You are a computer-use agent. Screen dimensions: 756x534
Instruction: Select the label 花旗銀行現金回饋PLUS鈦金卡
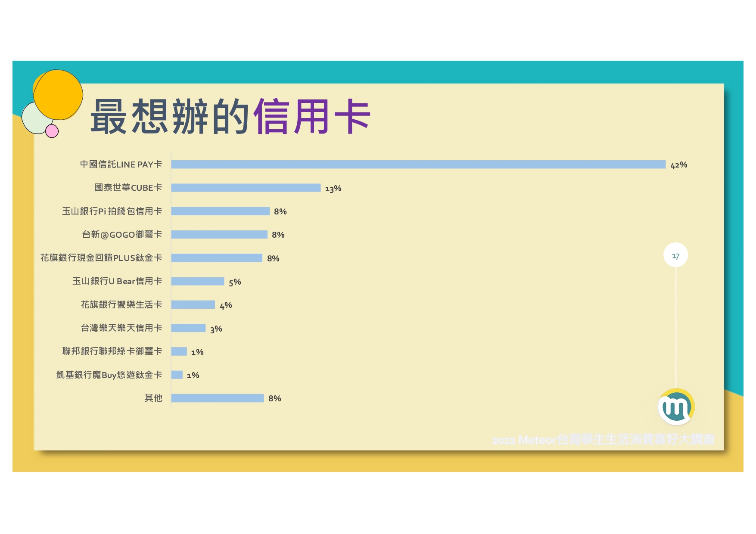click(x=101, y=258)
